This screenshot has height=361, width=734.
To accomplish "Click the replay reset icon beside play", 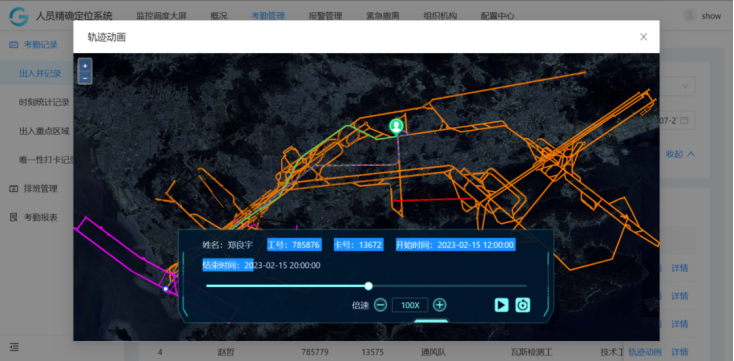I will click(523, 305).
